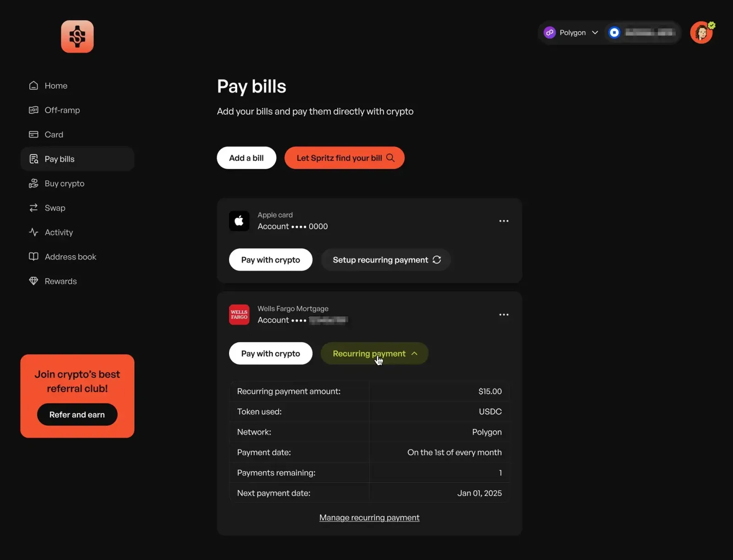Click the Apple card logo
Screen dimensions: 733x560
click(239, 221)
